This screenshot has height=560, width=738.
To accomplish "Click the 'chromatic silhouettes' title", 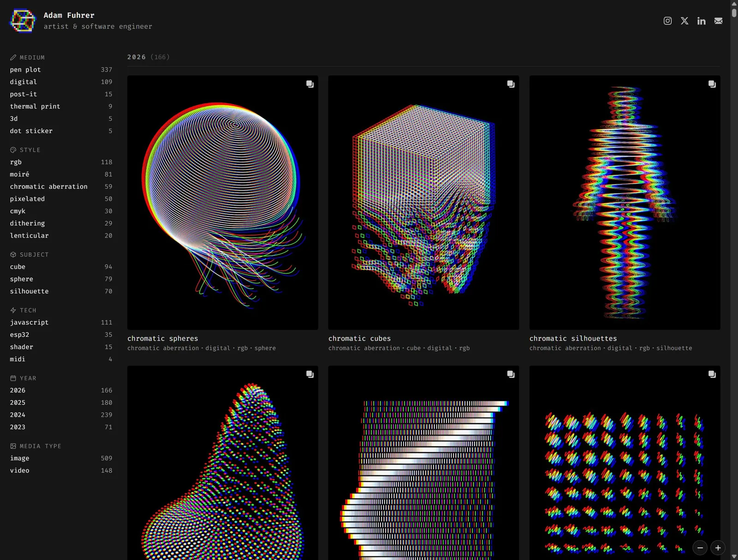I will coord(573,338).
